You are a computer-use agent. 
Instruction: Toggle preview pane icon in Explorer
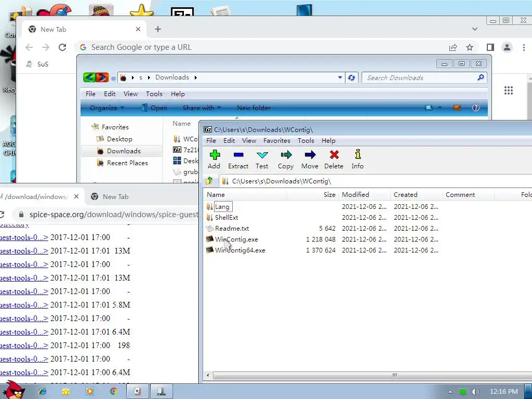[x=457, y=108]
